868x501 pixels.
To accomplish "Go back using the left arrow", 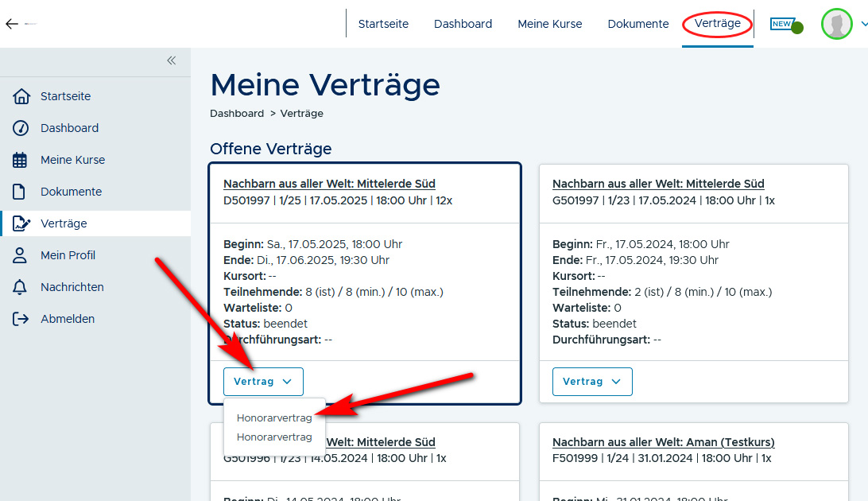I will [x=11, y=24].
